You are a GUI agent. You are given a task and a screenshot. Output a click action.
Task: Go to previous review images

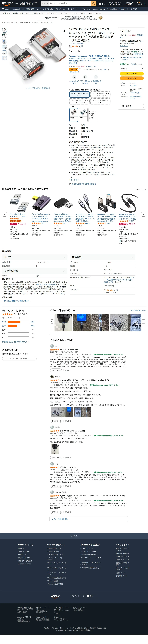click(52, 322)
